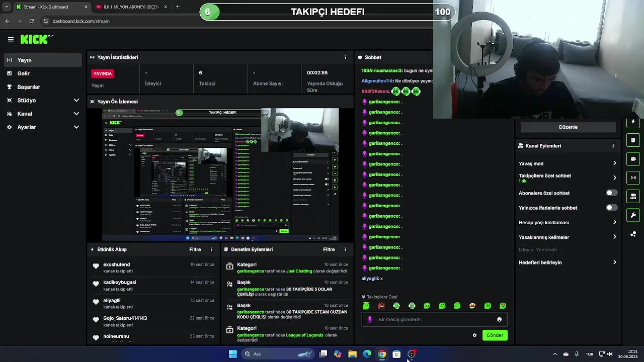Open Filtre in Denetim Eylemleri panel
Image resolution: width=644 pixels, height=362 pixels.
click(x=329, y=249)
